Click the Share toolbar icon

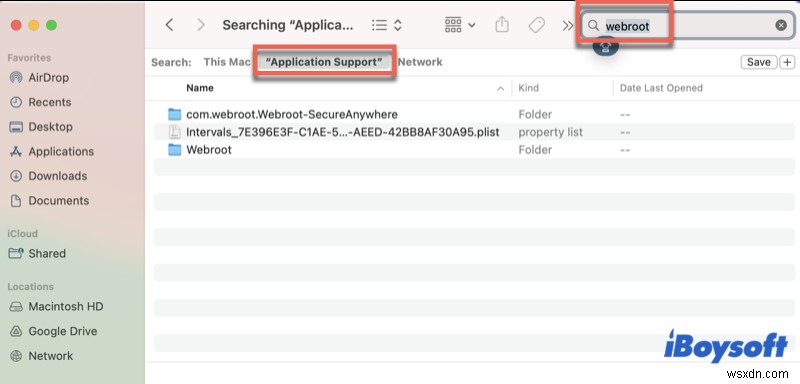pyautogui.click(x=502, y=25)
